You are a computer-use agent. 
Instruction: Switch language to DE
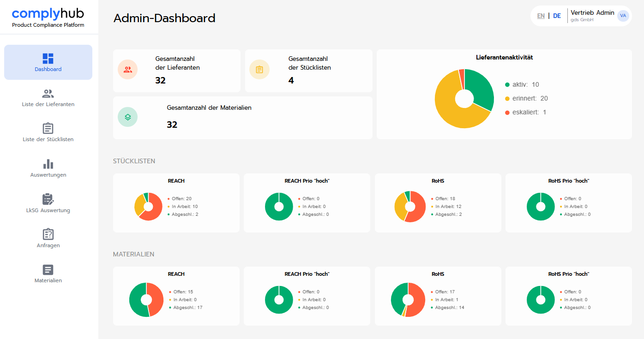tap(557, 16)
